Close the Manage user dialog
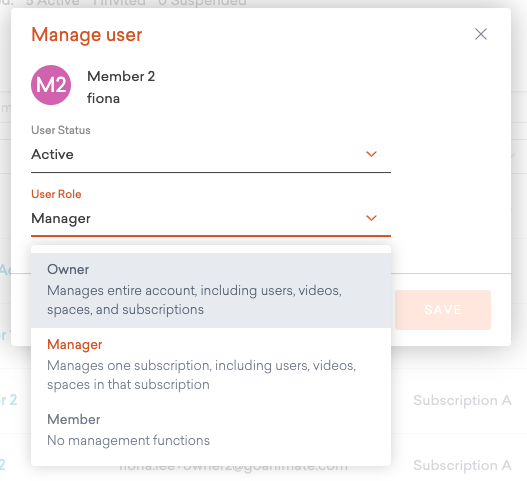This screenshot has height=481, width=527. tap(481, 34)
